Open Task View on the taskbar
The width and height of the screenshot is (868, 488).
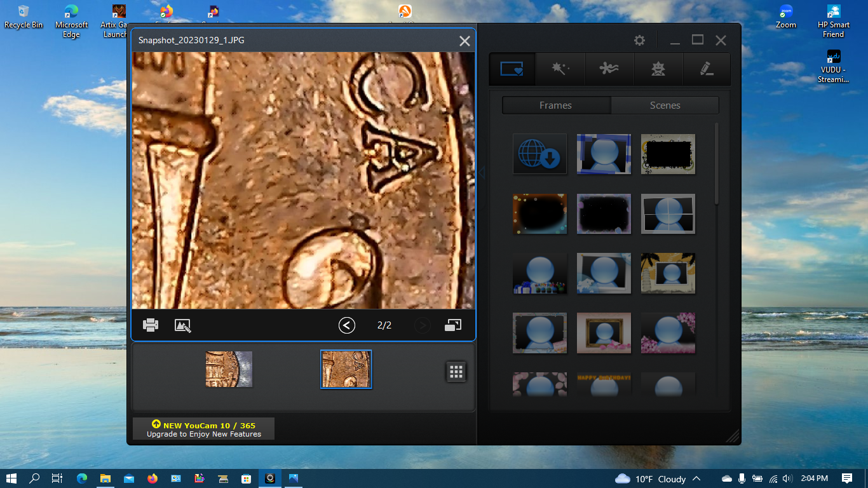pos(57,478)
